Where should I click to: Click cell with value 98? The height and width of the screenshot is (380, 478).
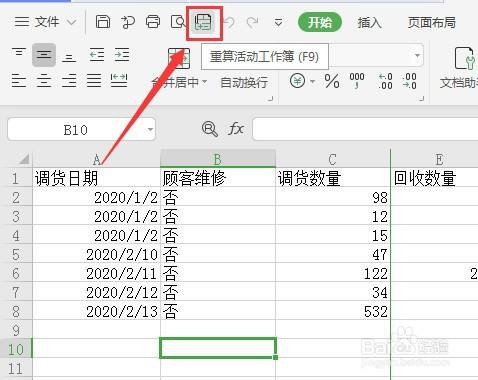coord(333,197)
